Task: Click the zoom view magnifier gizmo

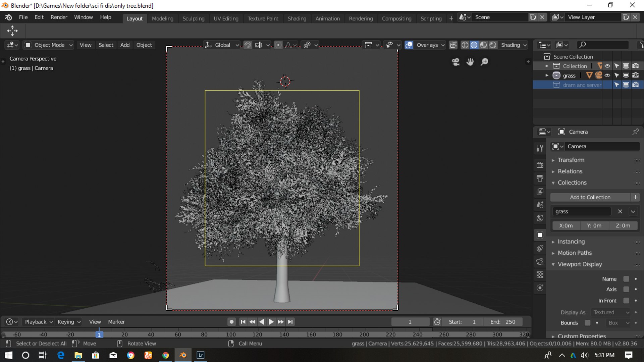Action: pyautogui.click(x=484, y=62)
